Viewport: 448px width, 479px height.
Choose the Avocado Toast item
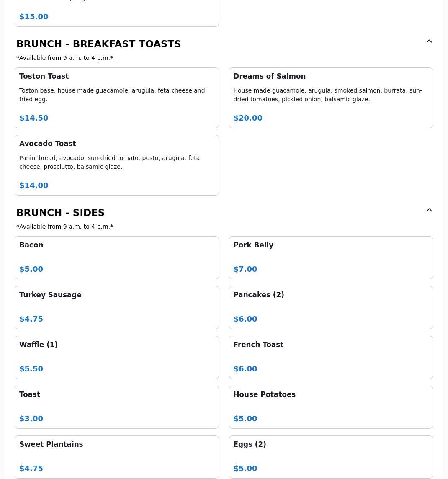(x=116, y=165)
